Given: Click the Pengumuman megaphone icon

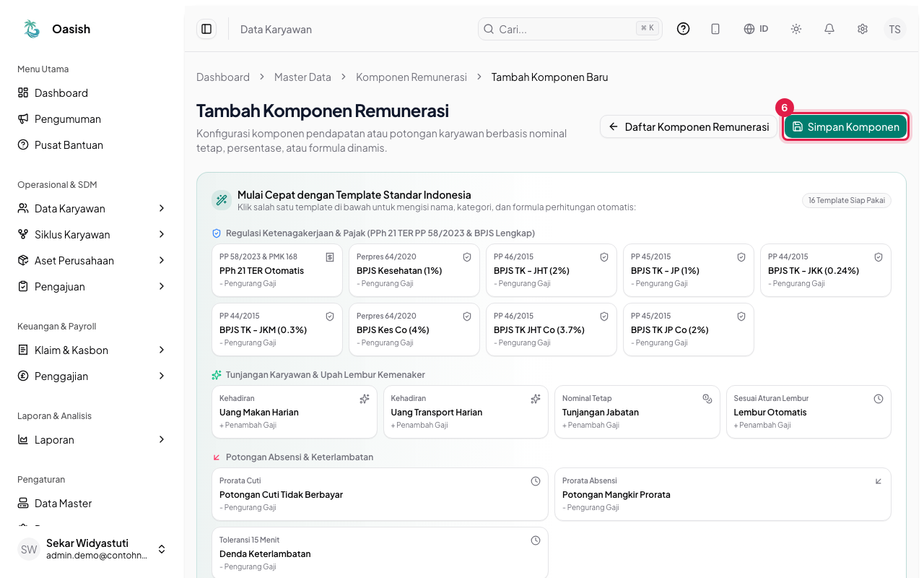Looking at the screenshot, I should [23, 118].
